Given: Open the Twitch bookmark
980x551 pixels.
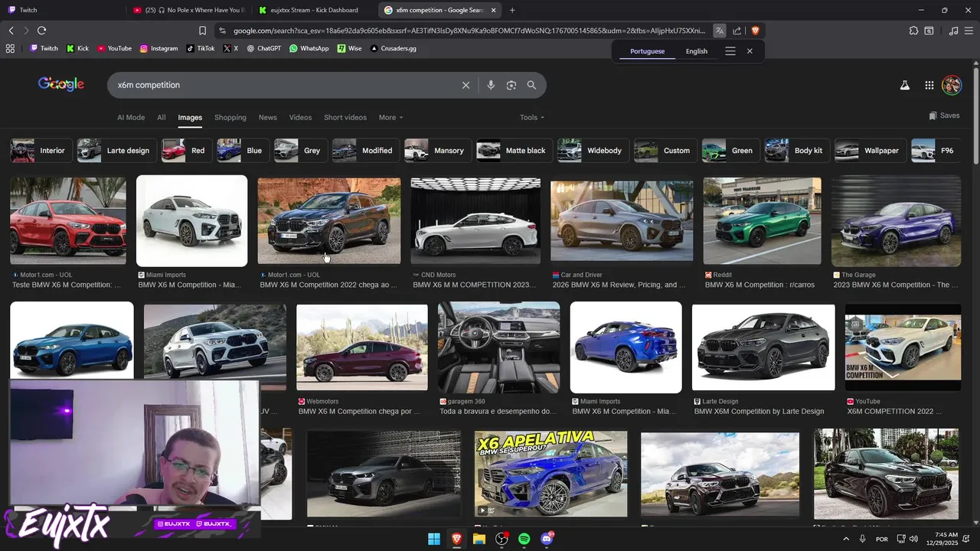Looking at the screenshot, I should [x=44, y=48].
